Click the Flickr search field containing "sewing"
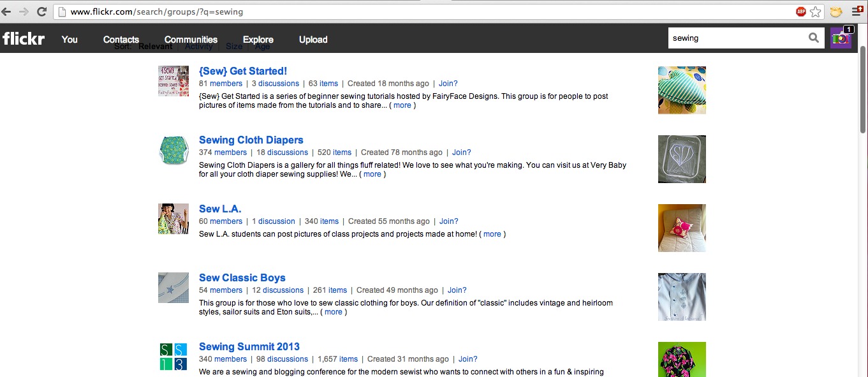 click(737, 38)
